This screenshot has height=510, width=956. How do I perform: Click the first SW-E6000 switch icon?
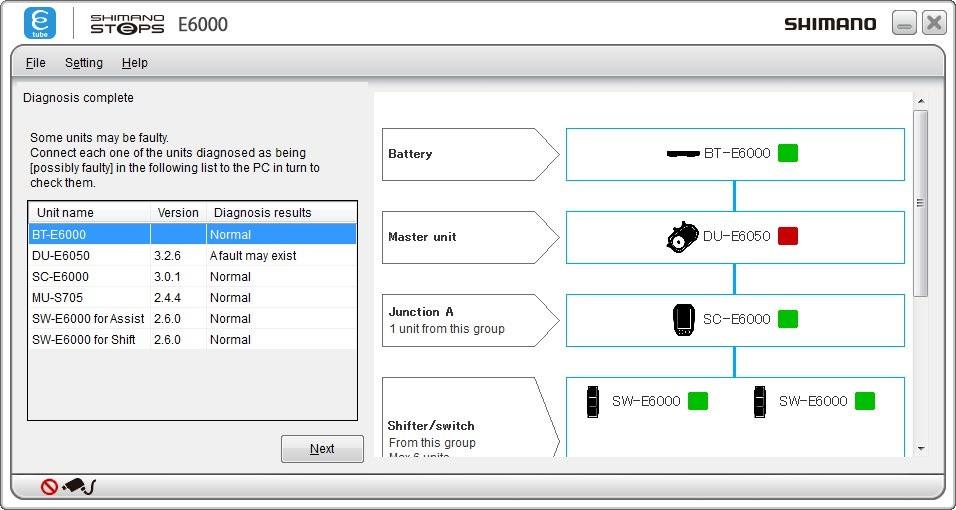[592, 401]
